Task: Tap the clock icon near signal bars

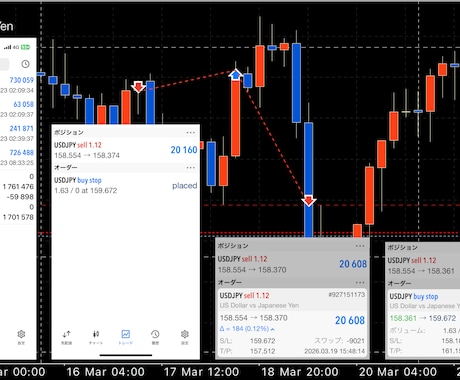Action: pos(25,64)
